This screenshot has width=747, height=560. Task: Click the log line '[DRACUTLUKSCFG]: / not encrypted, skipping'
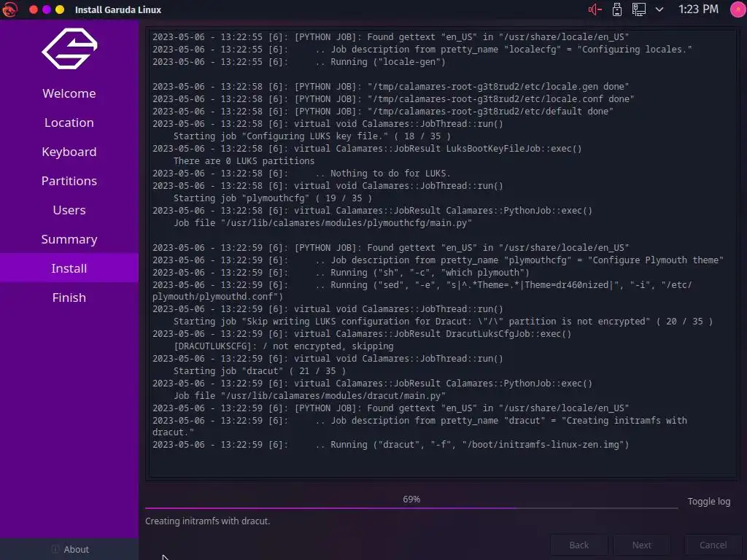pyautogui.click(x=284, y=346)
